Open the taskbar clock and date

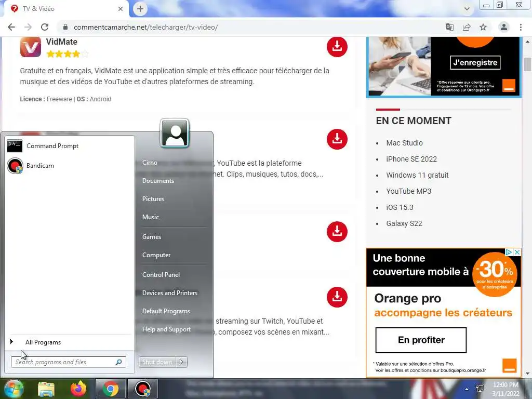[x=506, y=389]
